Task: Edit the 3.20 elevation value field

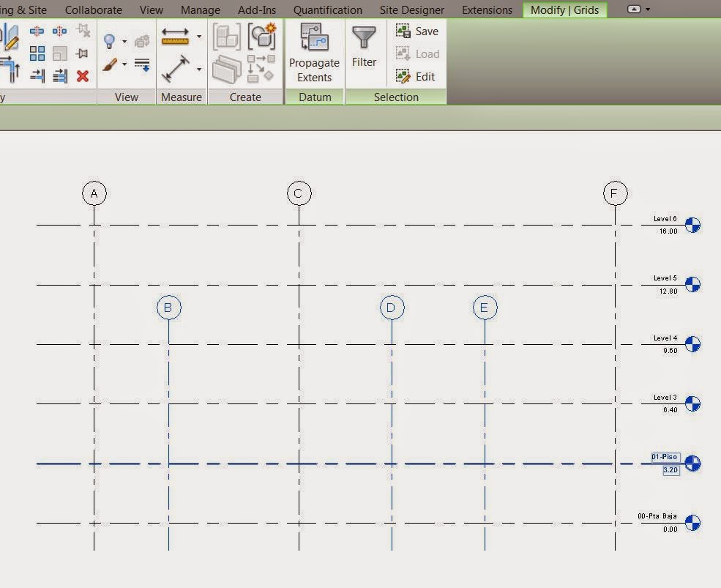Action: click(x=671, y=470)
